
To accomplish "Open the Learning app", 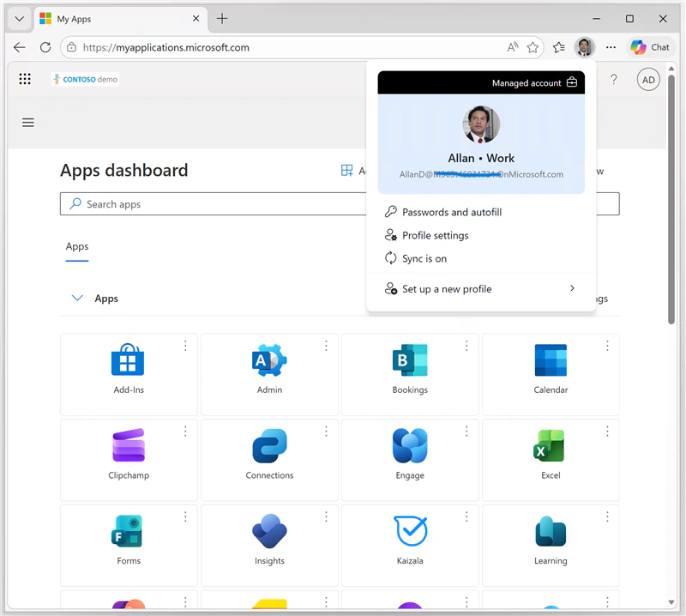I will [551, 545].
